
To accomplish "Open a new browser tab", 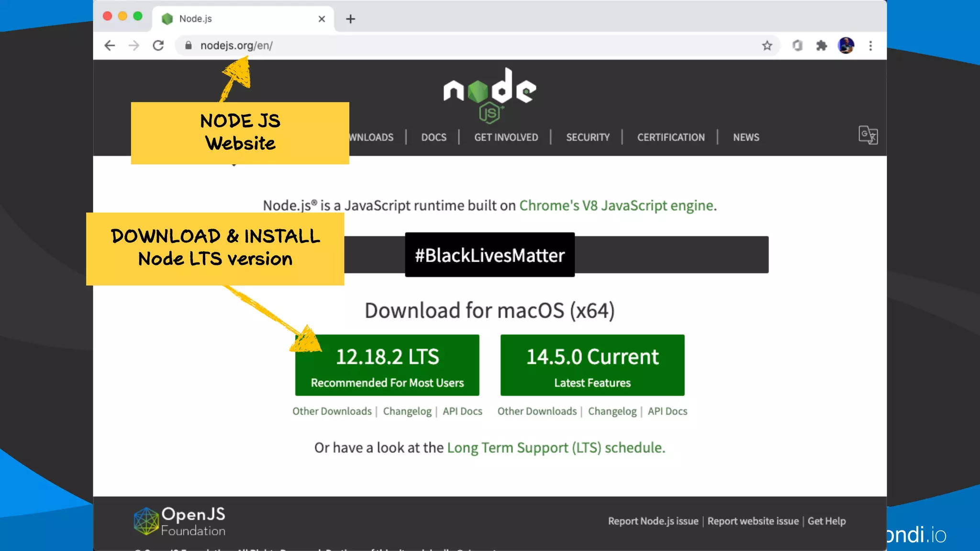I will (350, 19).
